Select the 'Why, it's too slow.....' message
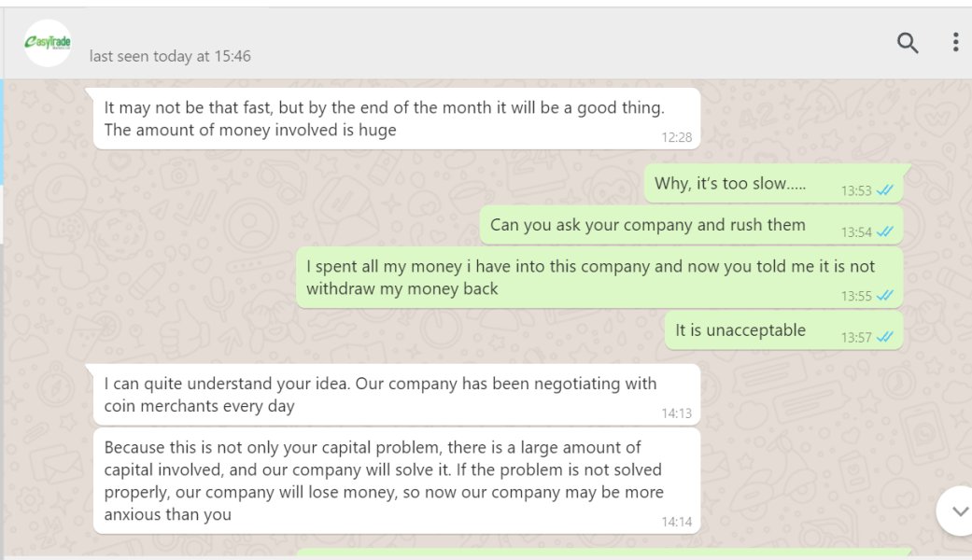The width and height of the screenshot is (972, 560). point(774,183)
